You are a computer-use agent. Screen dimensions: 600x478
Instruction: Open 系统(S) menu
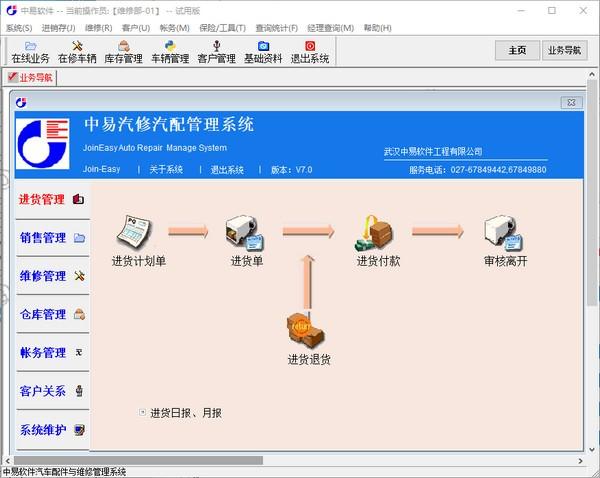(x=19, y=28)
